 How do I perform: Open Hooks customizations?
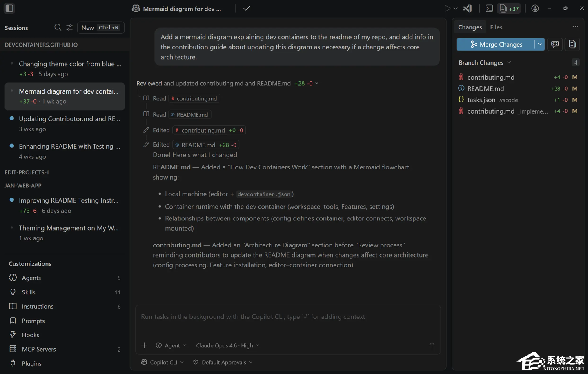65,335
